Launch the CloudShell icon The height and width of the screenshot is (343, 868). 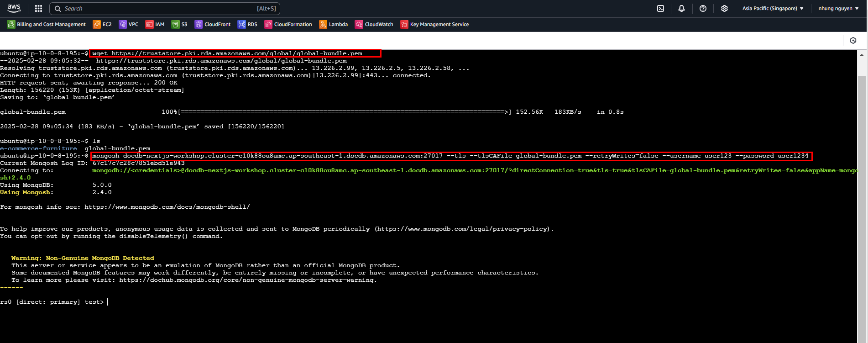[660, 8]
